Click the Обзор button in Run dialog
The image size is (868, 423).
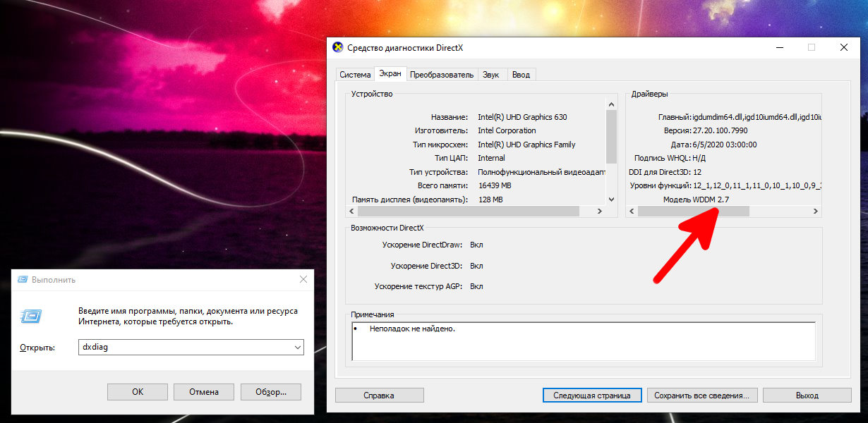point(270,392)
